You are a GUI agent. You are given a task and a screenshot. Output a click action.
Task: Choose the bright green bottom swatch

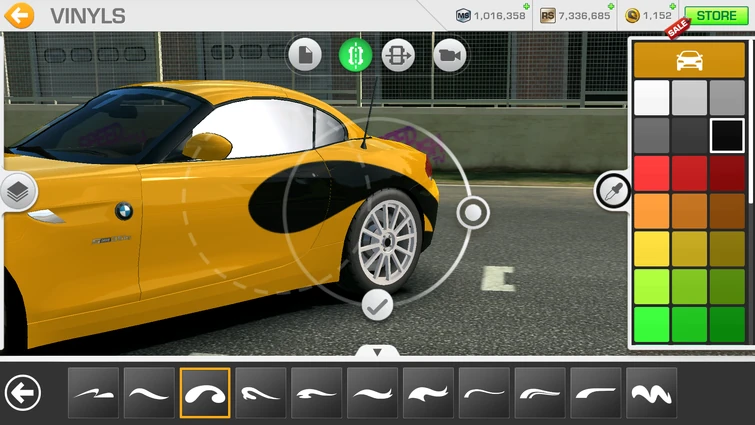tap(651, 324)
